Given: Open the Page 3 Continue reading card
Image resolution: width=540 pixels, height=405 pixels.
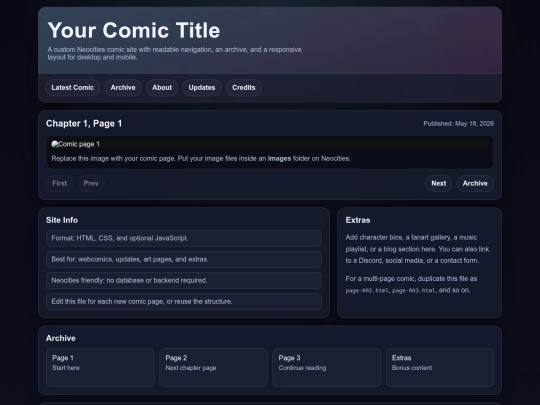Looking at the screenshot, I should click(326, 367).
